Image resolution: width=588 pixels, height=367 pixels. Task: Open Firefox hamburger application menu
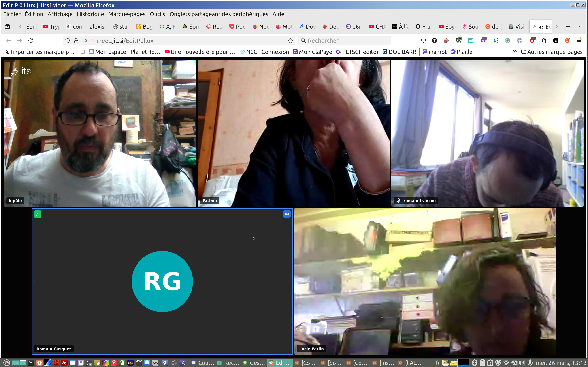pos(579,41)
